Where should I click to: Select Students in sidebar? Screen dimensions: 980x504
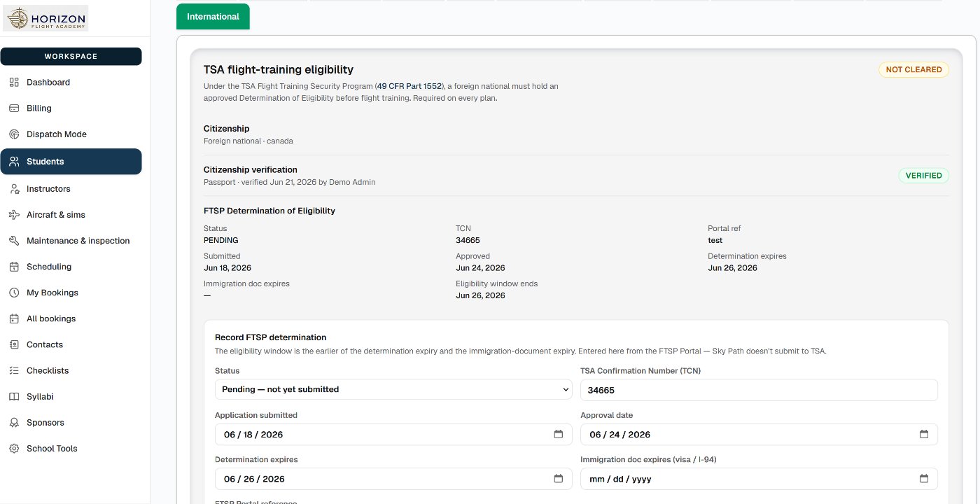[x=71, y=162]
